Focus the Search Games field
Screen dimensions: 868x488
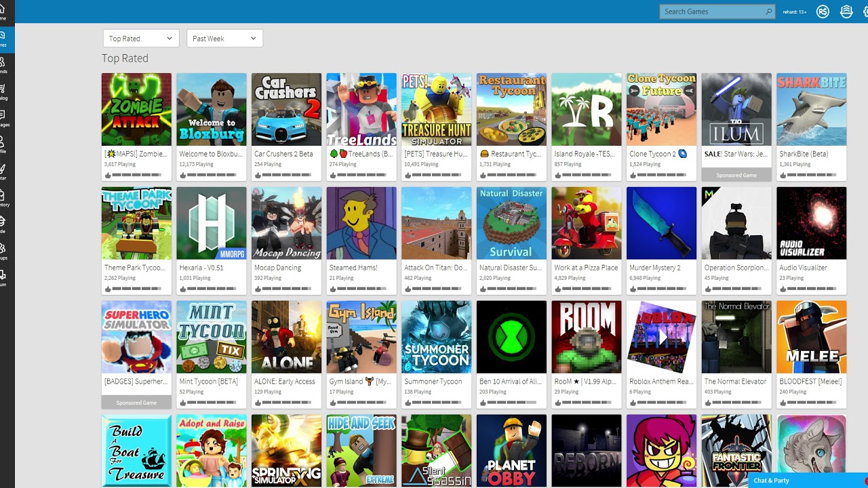(717, 12)
